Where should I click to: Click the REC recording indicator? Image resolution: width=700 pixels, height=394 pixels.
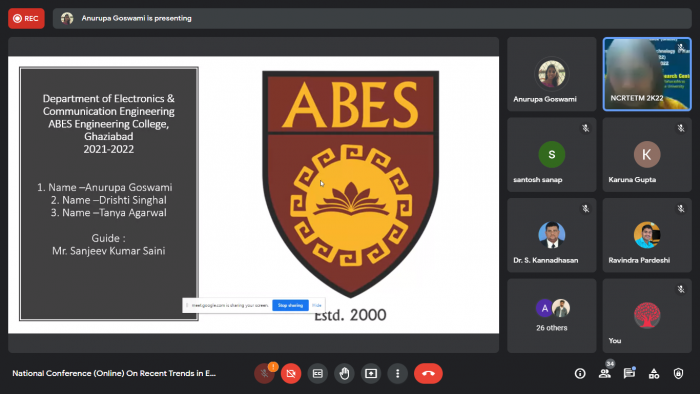point(26,18)
